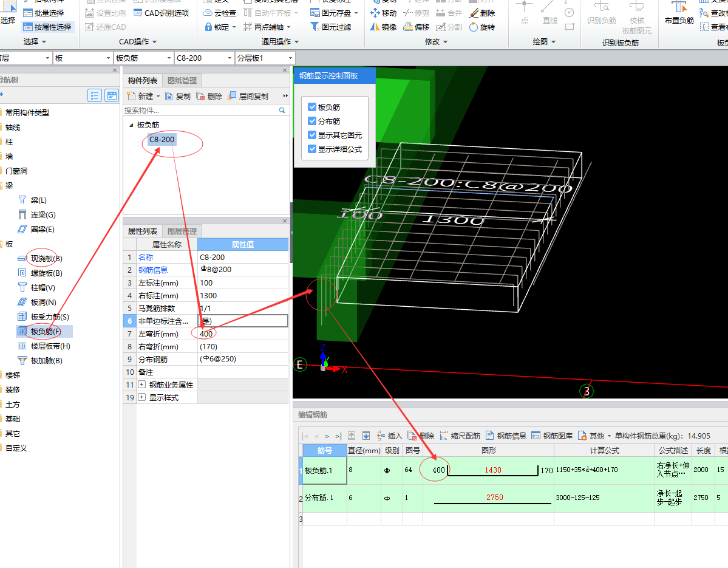The width and height of the screenshot is (728, 568).
Task: Switch to the 图纸管理 tab
Action: coord(182,80)
